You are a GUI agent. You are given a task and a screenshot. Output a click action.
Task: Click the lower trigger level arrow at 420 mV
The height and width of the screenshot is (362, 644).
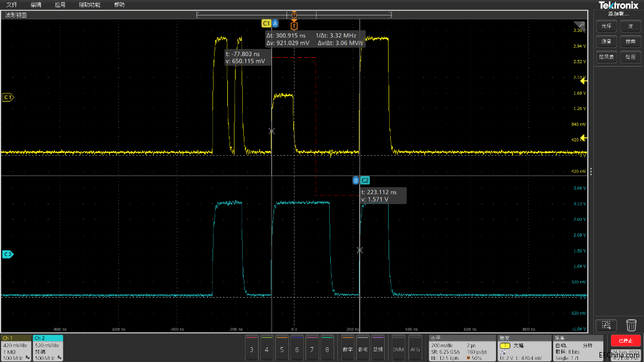583,138
